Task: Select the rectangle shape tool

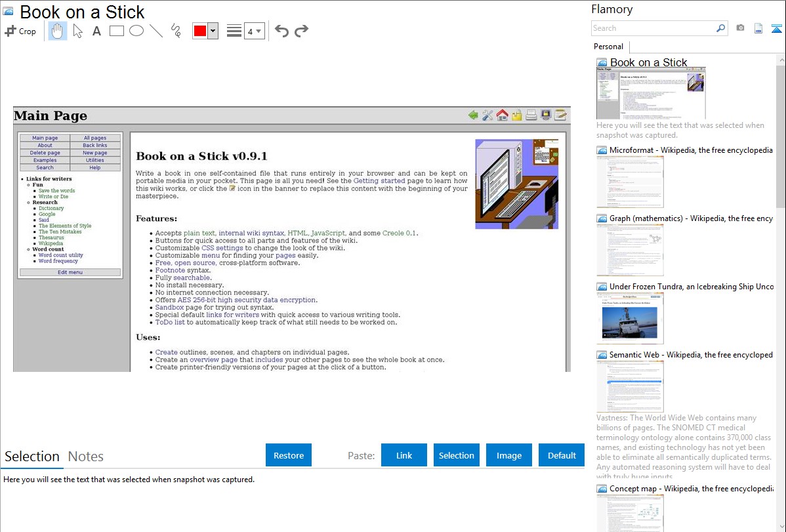Action: (x=117, y=31)
